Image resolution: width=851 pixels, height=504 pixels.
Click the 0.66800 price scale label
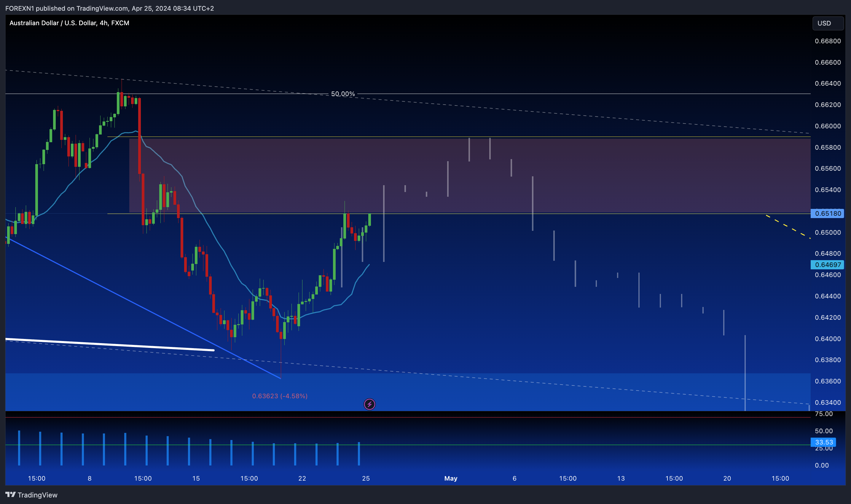coord(828,41)
